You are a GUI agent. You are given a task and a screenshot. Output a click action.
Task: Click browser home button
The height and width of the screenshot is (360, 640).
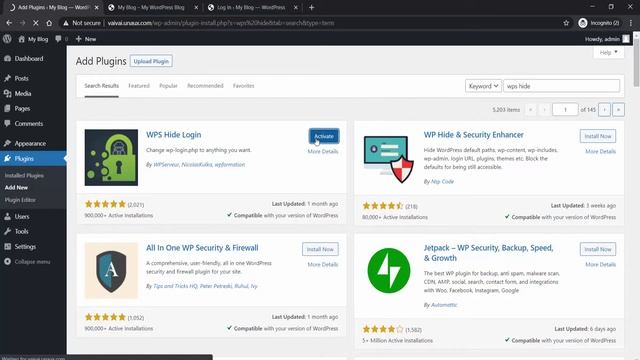coord(49,23)
